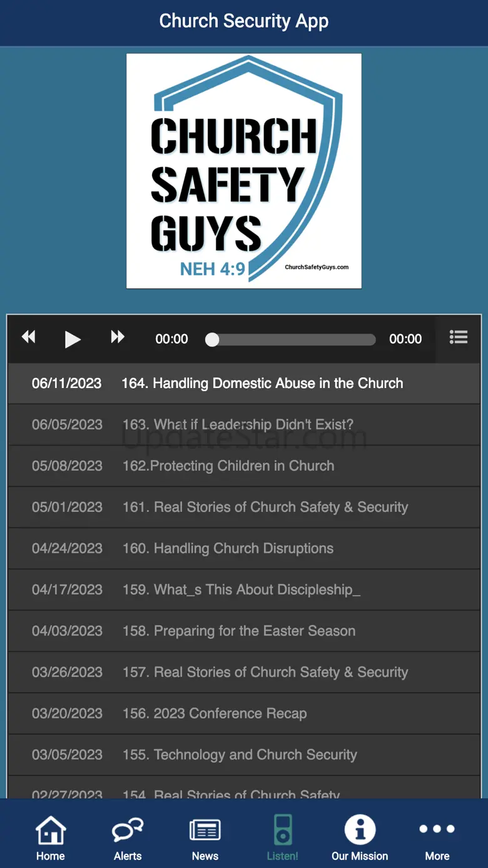Open the Alerts tab

coord(128,838)
